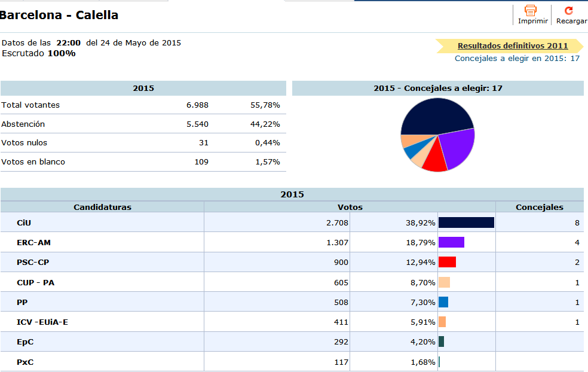Click PSC-CP percentage 12,94%

tap(420, 263)
